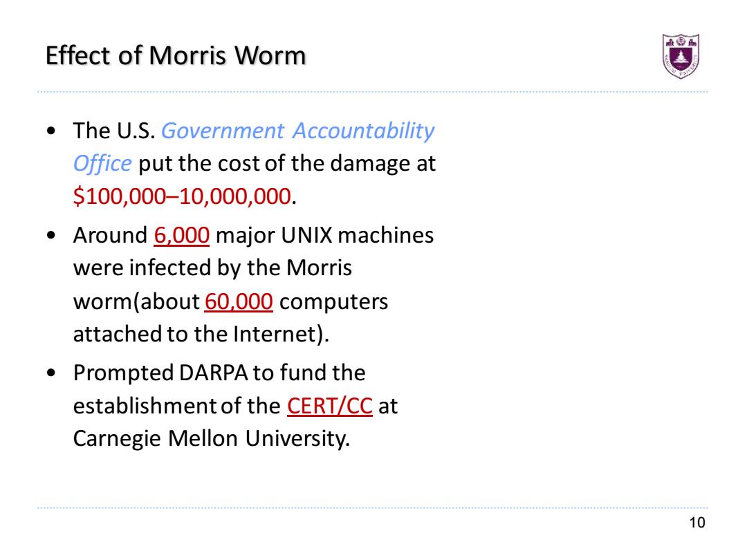Select attached to the Internet line
Viewport: 747px width, 560px height.
[x=201, y=334]
